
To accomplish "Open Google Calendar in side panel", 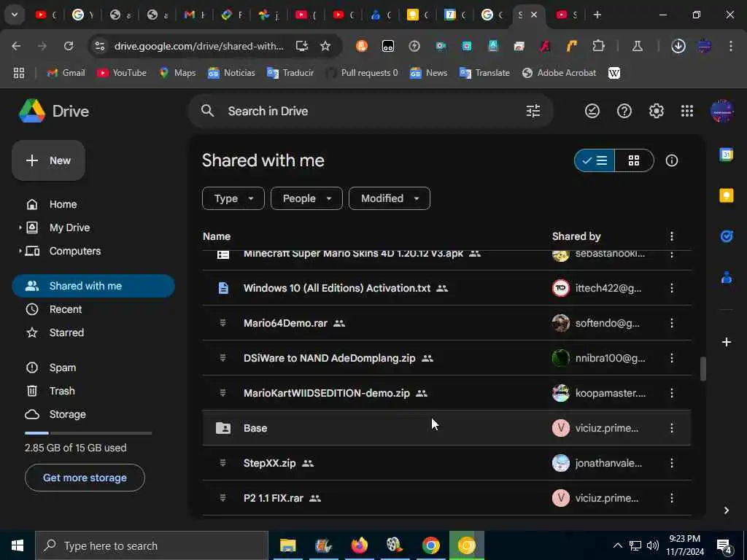I will pos(727,155).
